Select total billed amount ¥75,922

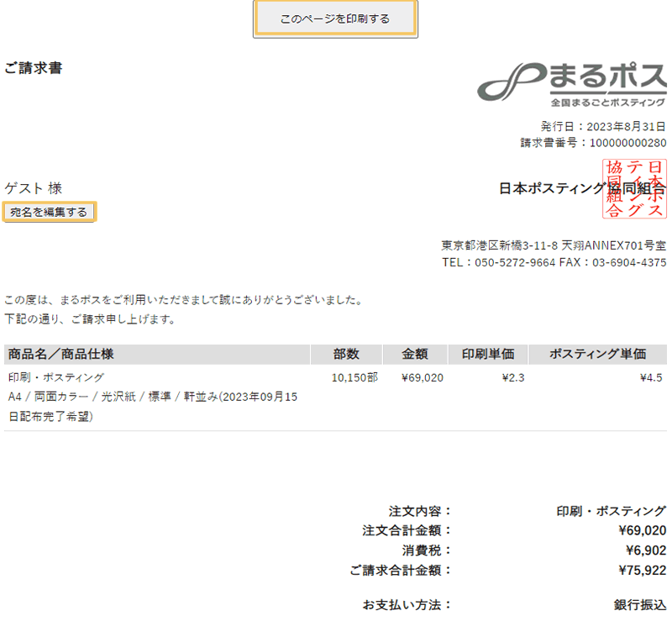(643, 570)
